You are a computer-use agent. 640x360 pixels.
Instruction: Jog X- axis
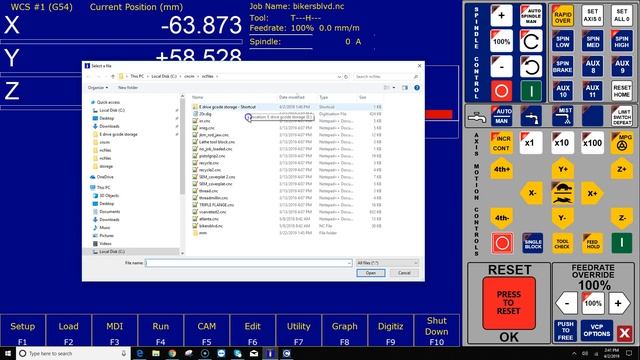(x=532, y=193)
